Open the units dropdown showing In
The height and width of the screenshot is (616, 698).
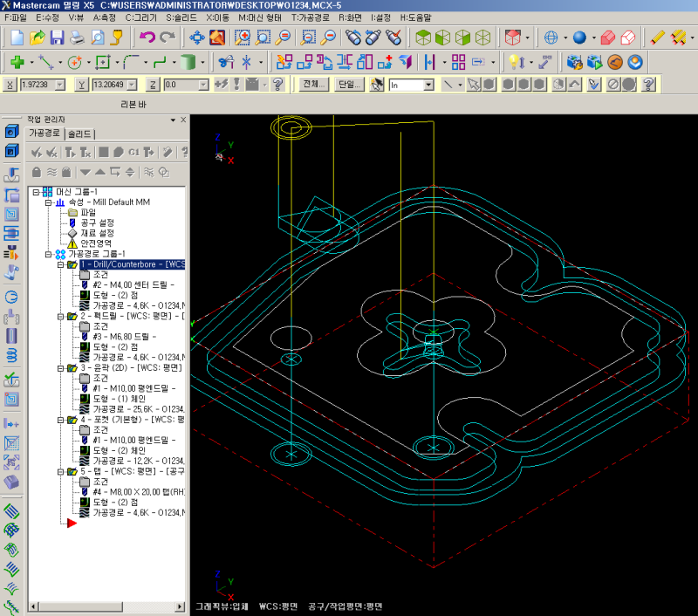point(429,85)
